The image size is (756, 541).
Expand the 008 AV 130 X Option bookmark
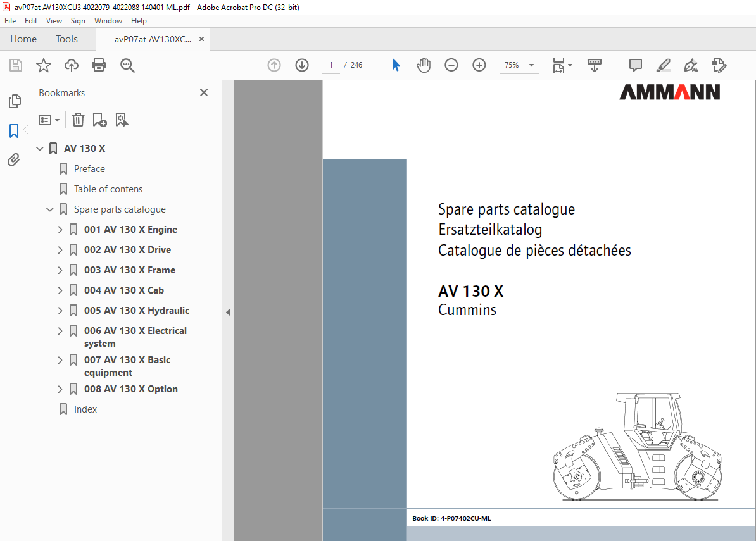click(x=60, y=389)
